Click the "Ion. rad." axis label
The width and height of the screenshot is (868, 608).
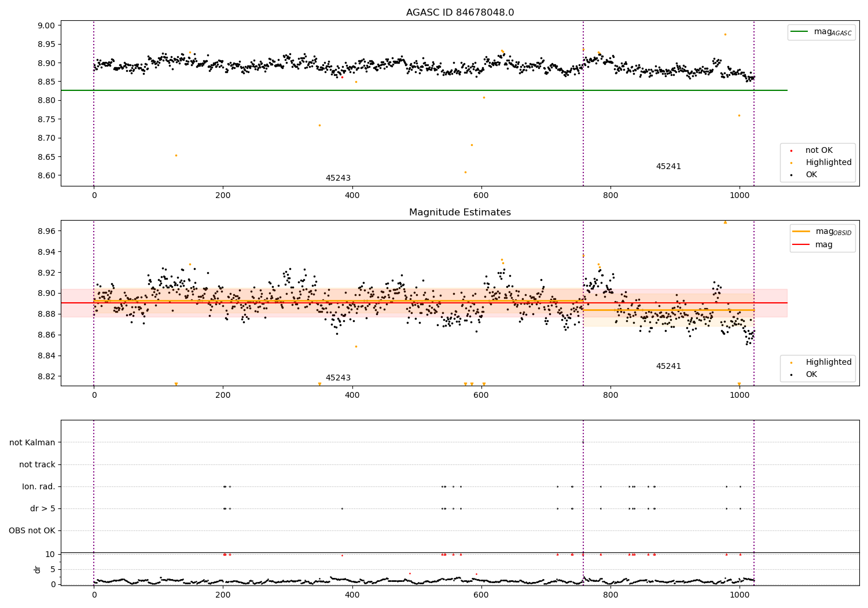point(39,487)
